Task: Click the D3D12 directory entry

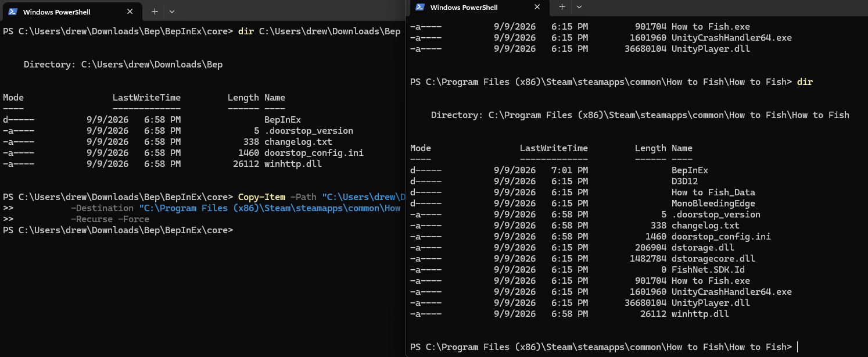Action: [x=684, y=181]
